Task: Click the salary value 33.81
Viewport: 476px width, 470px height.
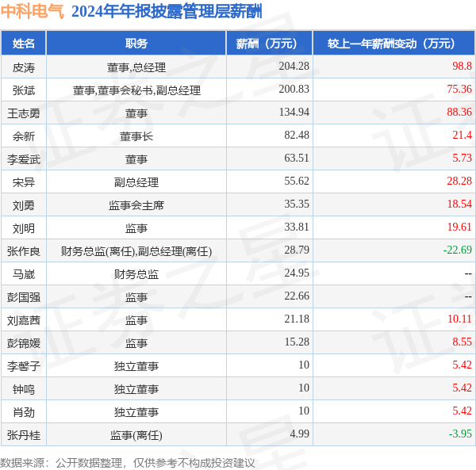Action: click(x=297, y=227)
